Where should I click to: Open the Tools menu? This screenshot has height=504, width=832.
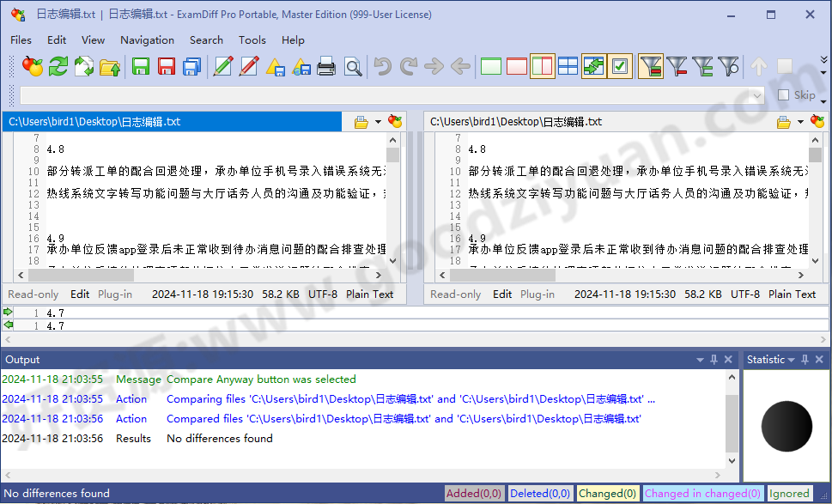point(252,39)
